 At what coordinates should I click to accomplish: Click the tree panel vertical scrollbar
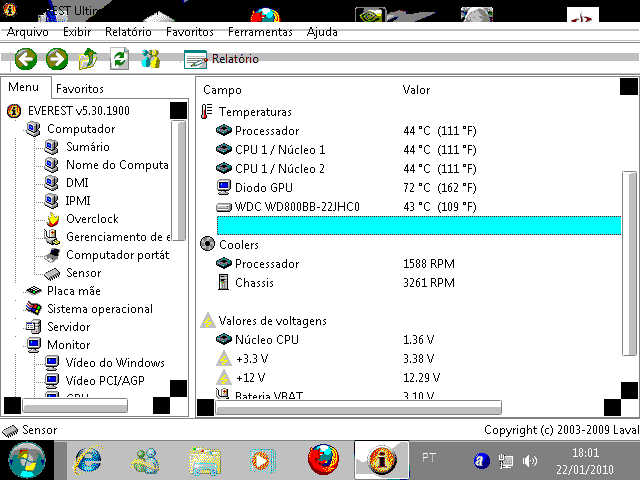178,181
